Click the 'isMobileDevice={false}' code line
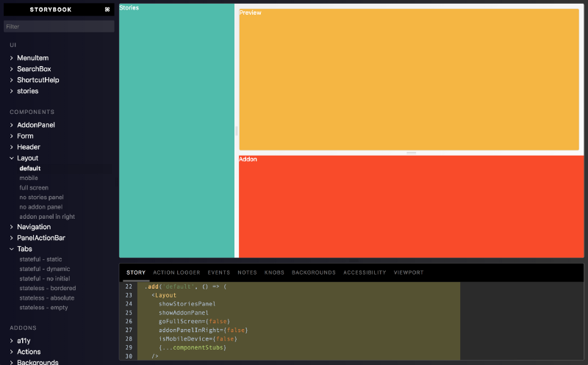This screenshot has width=588, height=365. click(198, 339)
